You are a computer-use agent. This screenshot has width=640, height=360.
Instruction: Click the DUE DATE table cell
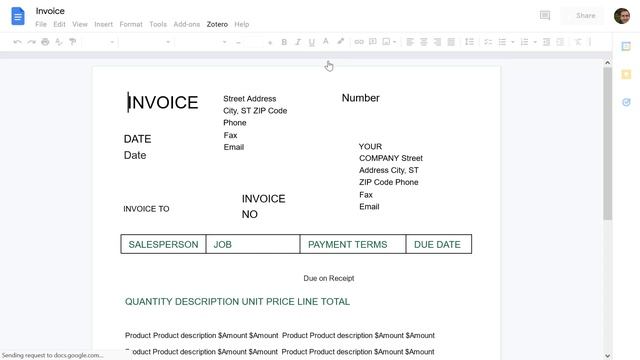coord(439,244)
